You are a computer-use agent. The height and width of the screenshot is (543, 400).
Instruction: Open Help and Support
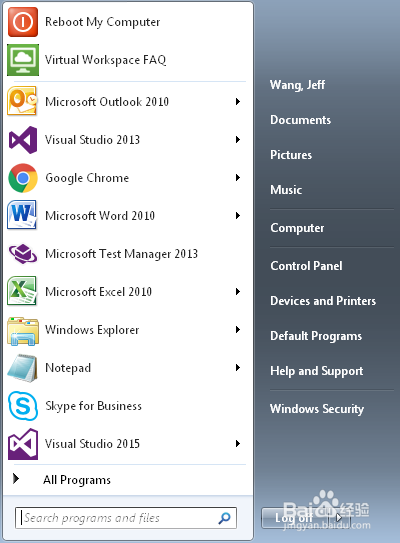(x=317, y=371)
